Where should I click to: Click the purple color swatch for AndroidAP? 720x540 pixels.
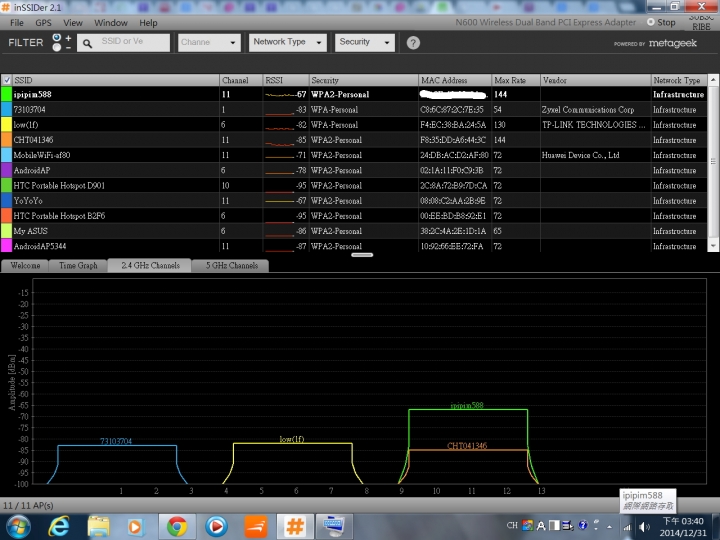pyautogui.click(x=6, y=170)
